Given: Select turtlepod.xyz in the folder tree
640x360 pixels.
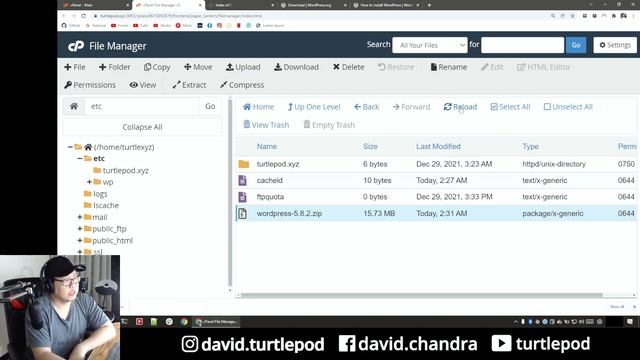Looking at the screenshot, I should tap(125, 171).
